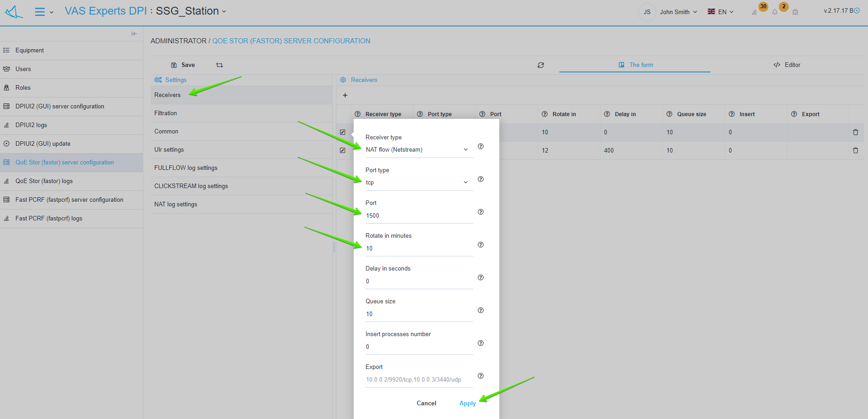Delete the second receiver row
The image size is (868, 419).
click(x=855, y=150)
